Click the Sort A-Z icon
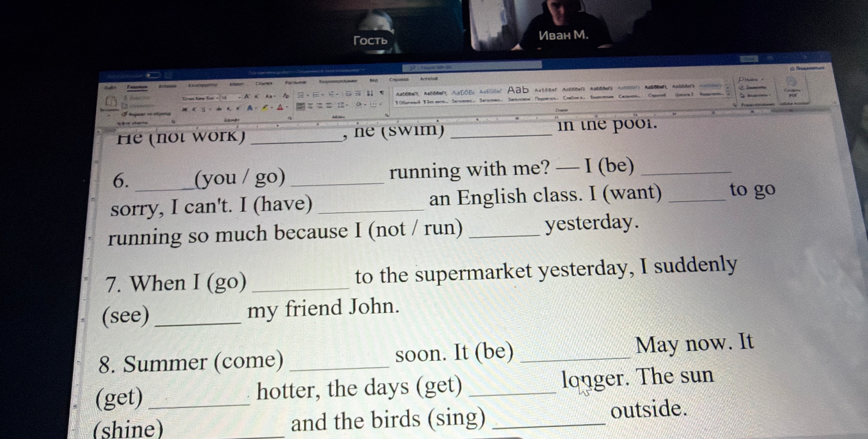This screenshot has width=868, height=439. (369, 94)
